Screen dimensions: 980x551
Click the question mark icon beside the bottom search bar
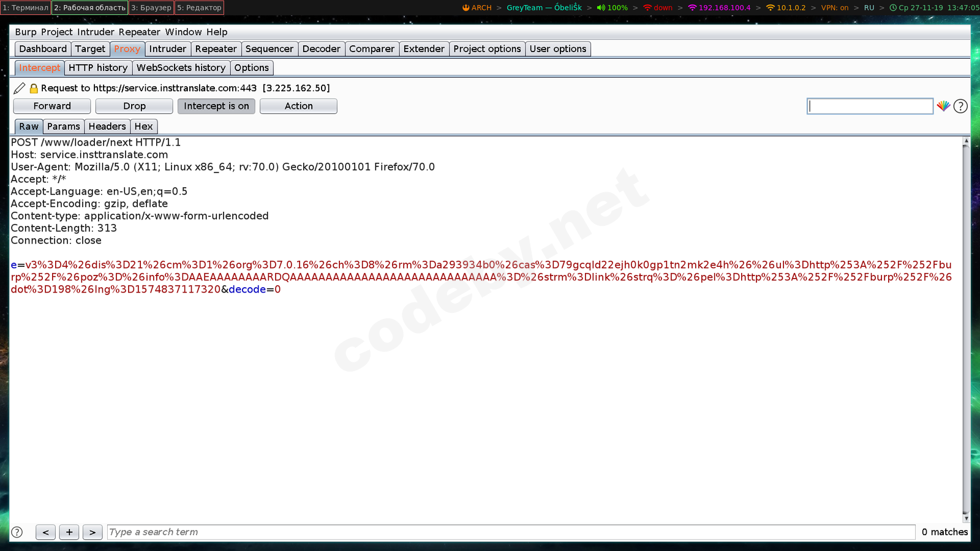pos(18,531)
